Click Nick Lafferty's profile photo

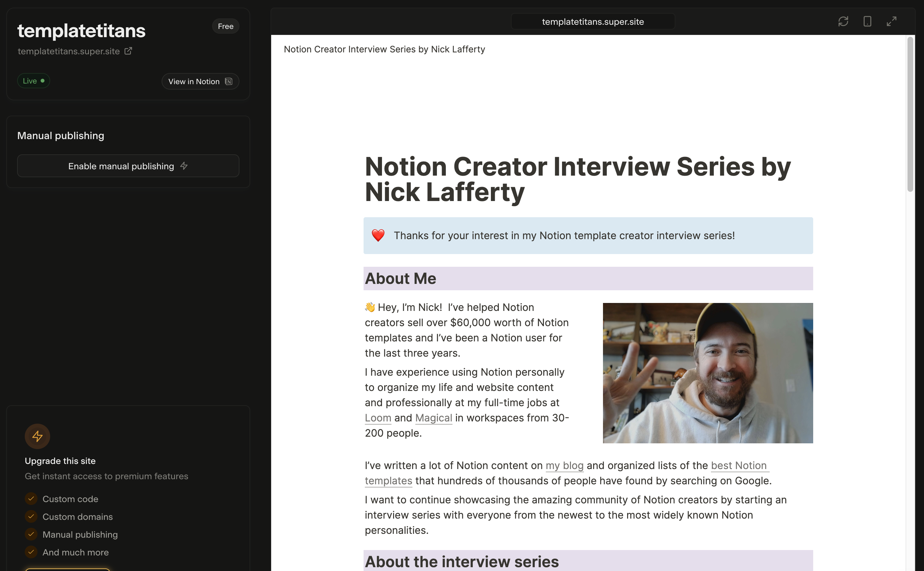(708, 373)
